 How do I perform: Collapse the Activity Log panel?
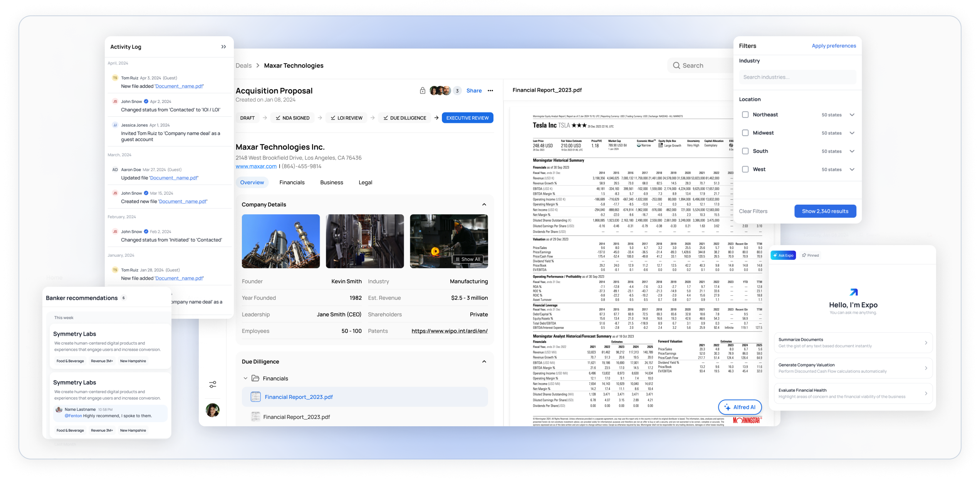(x=223, y=46)
